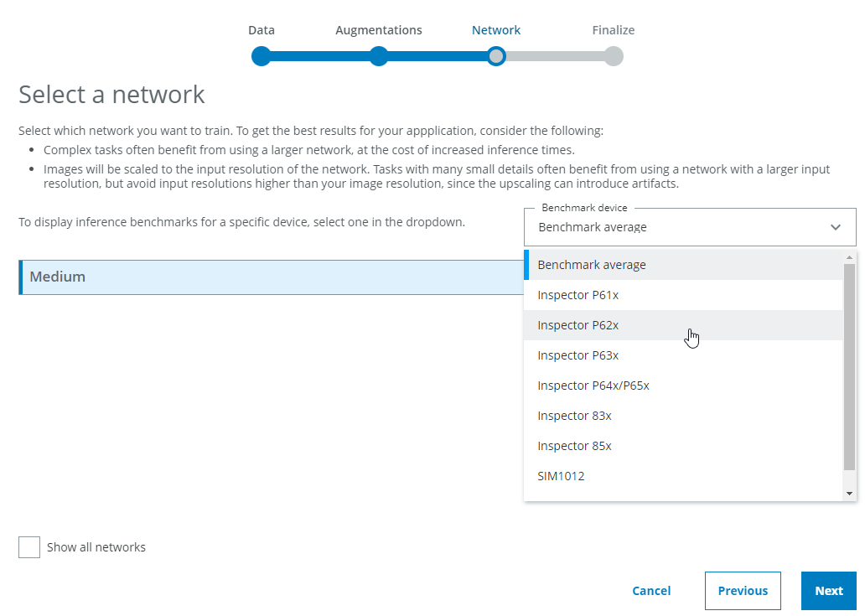Click the Data step circle
Image resolution: width=865 pixels, height=616 pixels.
pyautogui.click(x=262, y=56)
